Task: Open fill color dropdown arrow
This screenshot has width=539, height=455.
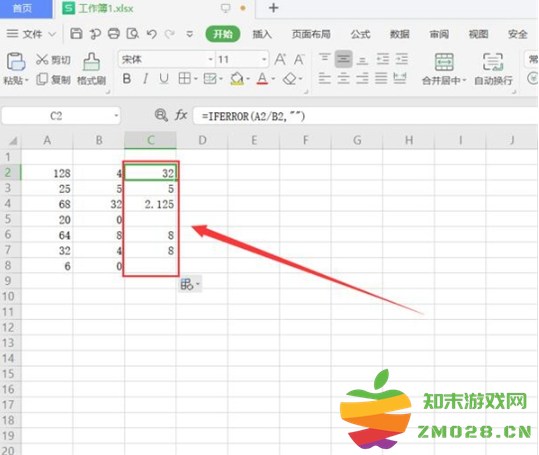Action: (248, 79)
